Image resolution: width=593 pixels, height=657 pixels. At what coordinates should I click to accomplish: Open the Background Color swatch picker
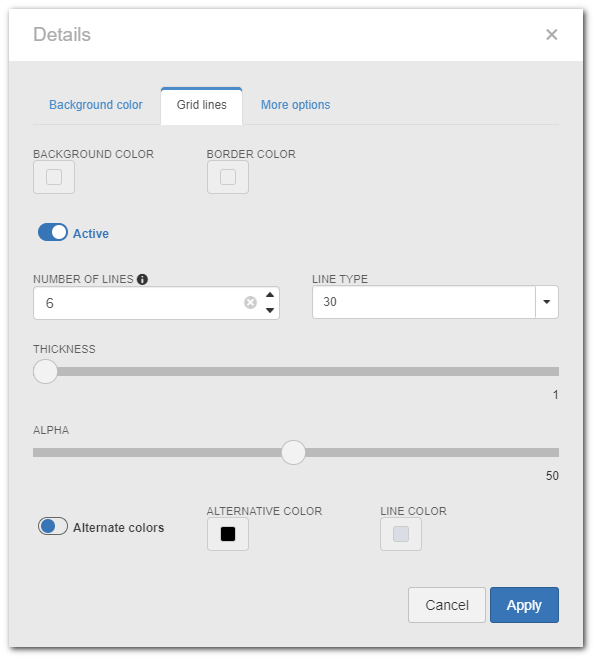pyautogui.click(x=54, y=177)
